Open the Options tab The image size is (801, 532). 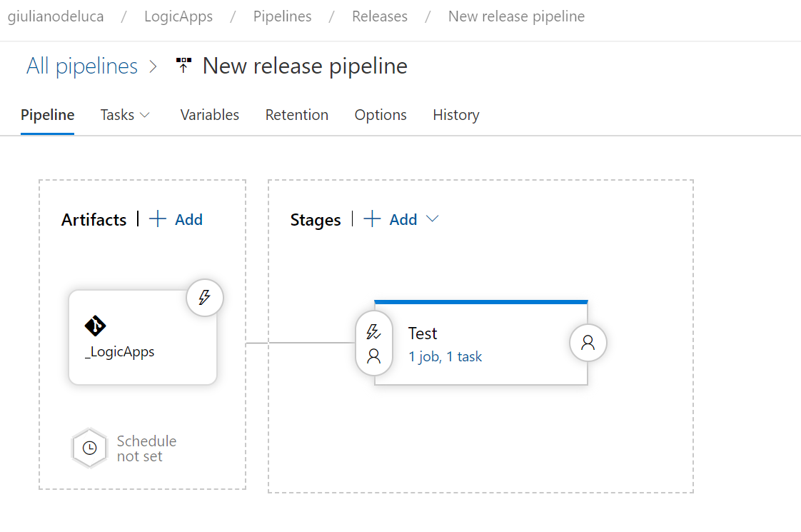[381, 115]
